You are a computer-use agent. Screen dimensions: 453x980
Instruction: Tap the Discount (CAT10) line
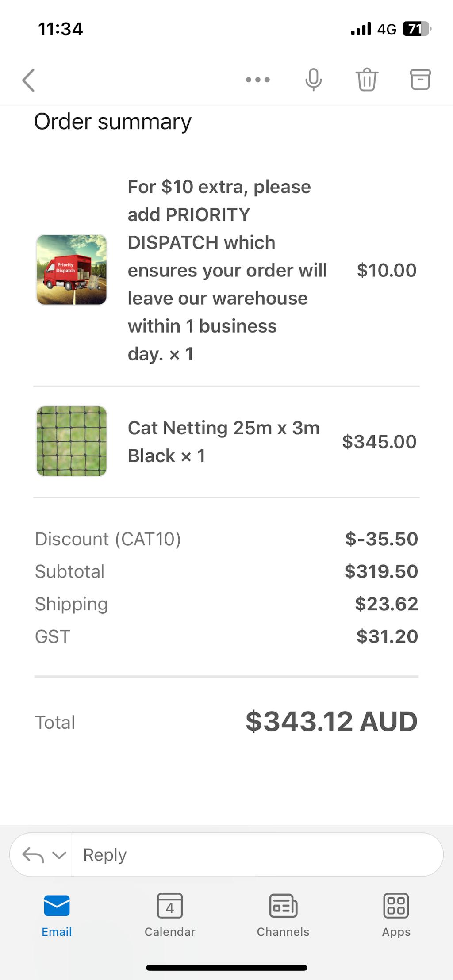tap(108, 539)
